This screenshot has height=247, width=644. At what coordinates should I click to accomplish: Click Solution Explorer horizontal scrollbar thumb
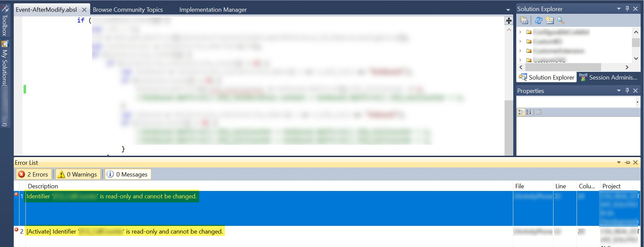(x=563, y=67)
